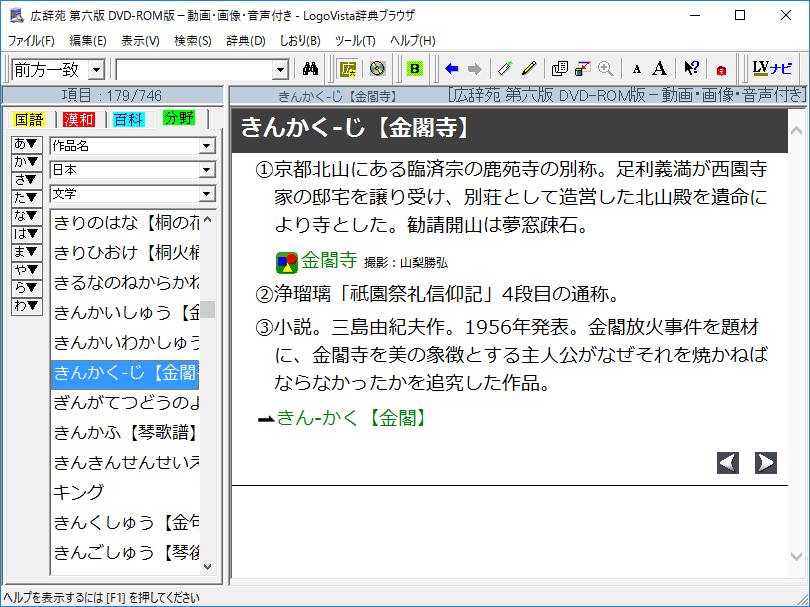
Task: Click the bookmark sticky note icon
Action: 583,69
